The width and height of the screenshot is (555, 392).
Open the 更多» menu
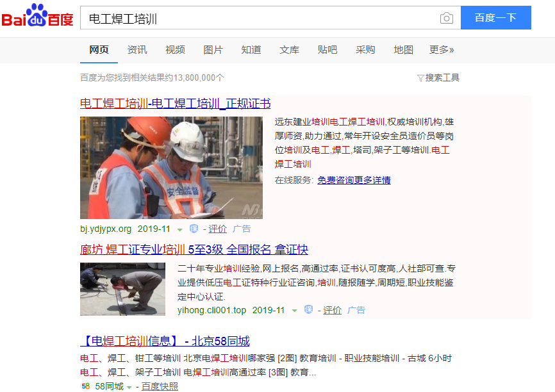[x=442, y=50]
